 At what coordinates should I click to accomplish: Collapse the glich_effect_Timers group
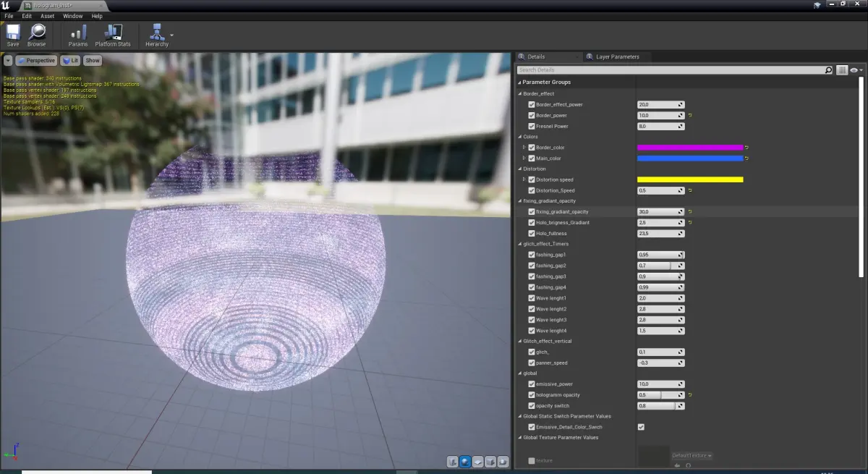coord(519,244)
